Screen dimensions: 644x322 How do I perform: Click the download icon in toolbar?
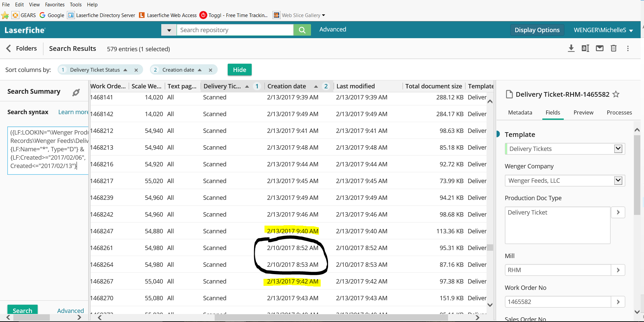click(x=571, y=49)
